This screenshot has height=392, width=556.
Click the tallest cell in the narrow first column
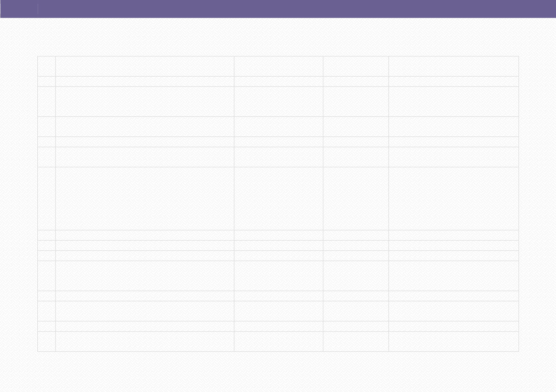tap(47, 199)
